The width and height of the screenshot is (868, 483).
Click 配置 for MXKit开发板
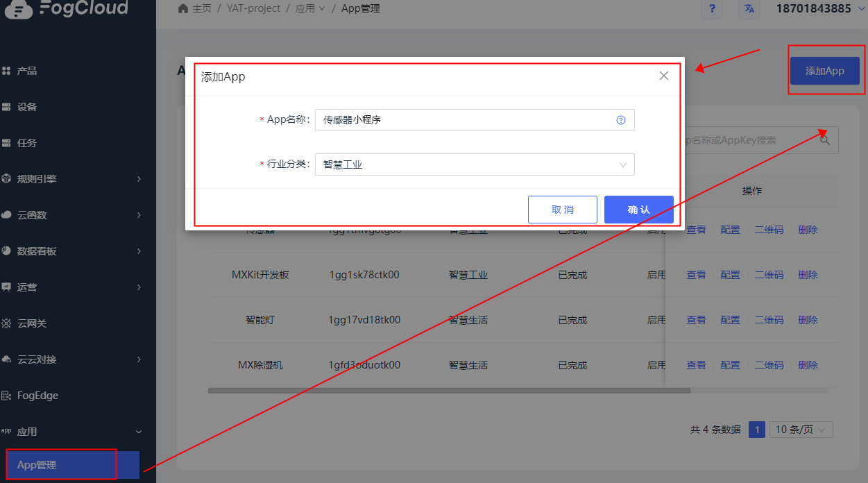pyautogui.click(x=730, y=275)
